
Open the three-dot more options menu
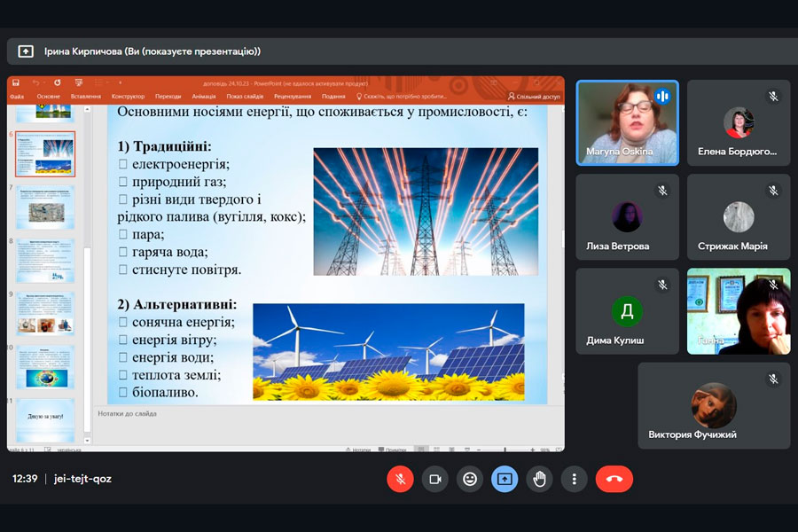click(575, 479)
